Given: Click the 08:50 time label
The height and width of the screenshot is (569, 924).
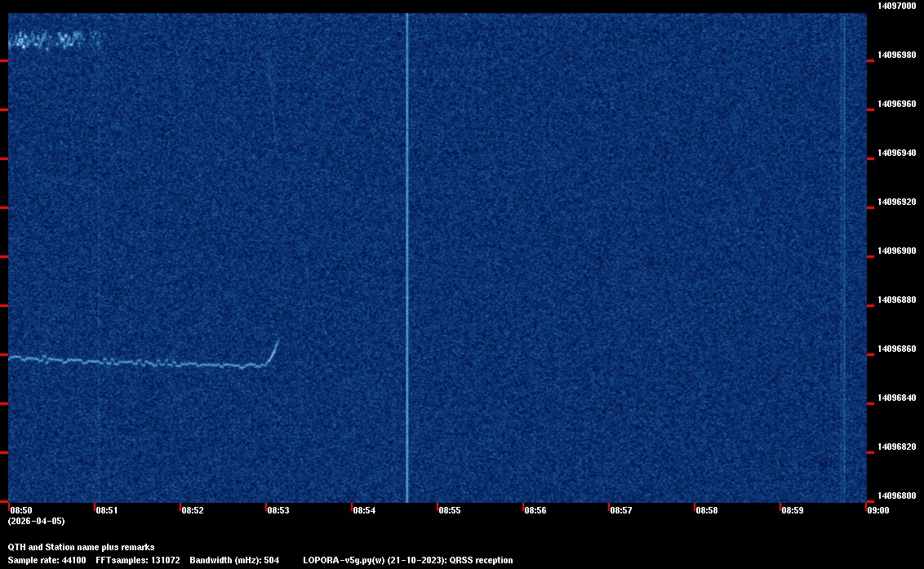Looking at the screenshot, I should (21, 510).
